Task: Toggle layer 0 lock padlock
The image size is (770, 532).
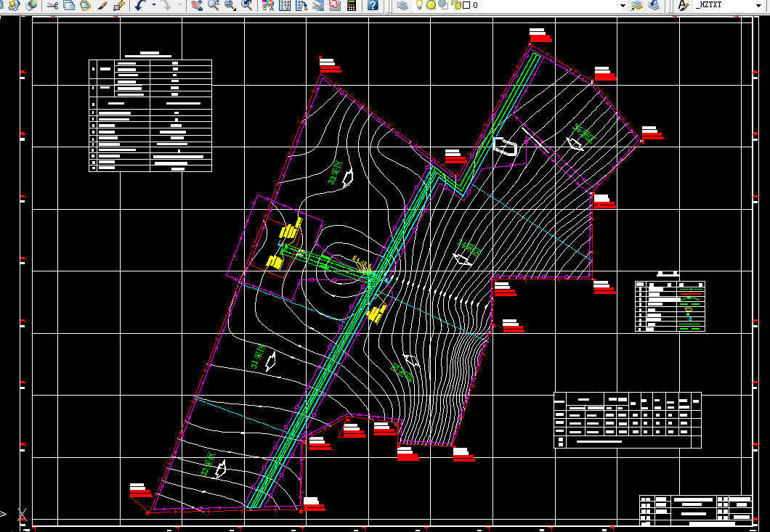Action: 455,5
